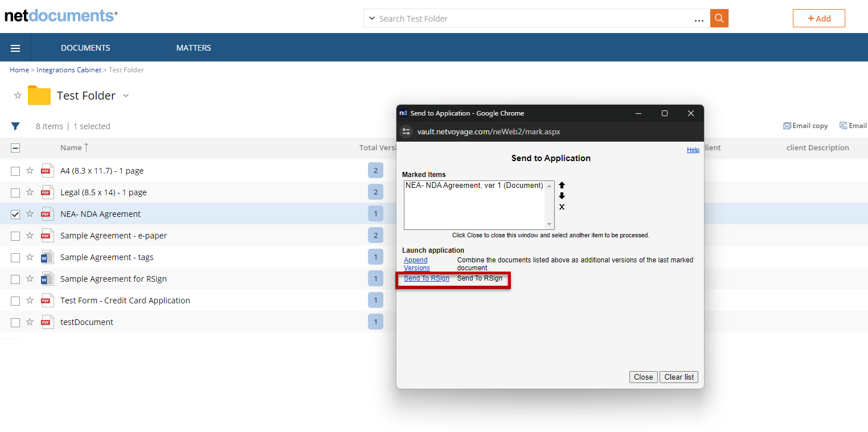Click the site info icon in popup address bar
The image size is (868, 432).
click(406, 131)
